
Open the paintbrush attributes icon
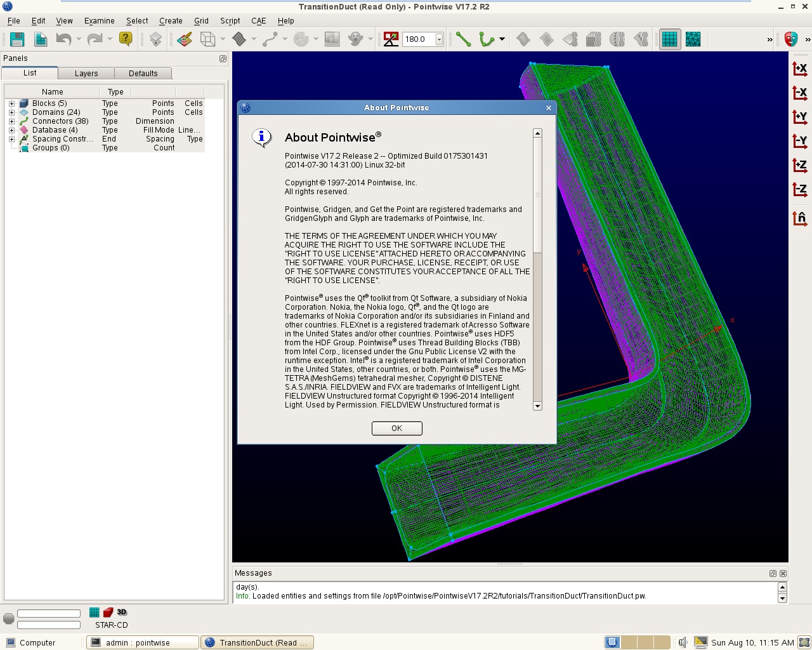click(185, 39)
